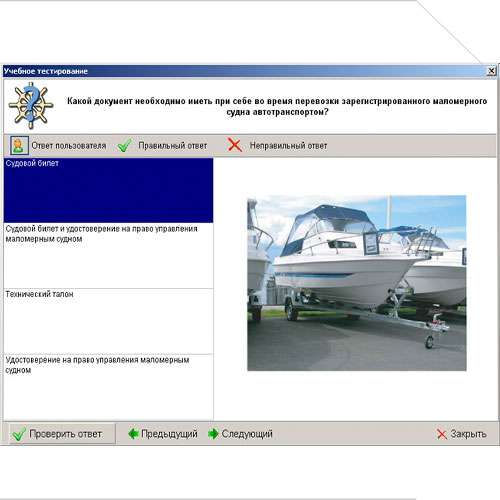Click green right arrow Следующий icon
The height and width of the screenshot is (500, 500).
[x=213, y=434]
